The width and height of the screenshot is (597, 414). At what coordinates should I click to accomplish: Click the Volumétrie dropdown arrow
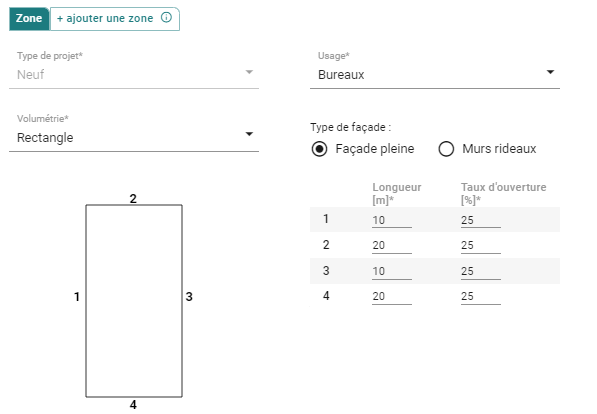click(249, 134)
